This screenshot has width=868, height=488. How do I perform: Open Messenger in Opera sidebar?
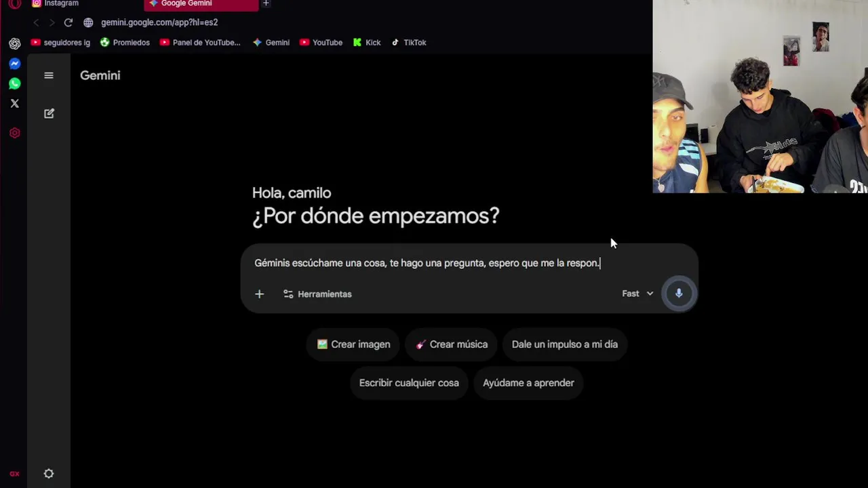click(15, 64)
